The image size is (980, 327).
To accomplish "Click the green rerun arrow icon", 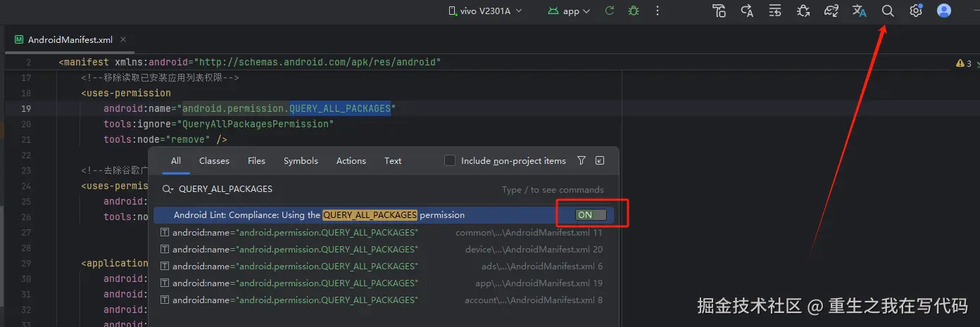I will [610, 11].
